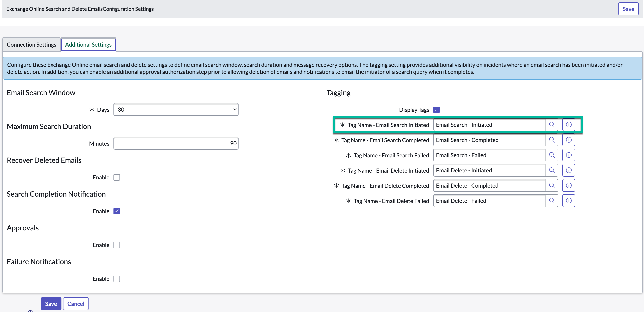Click Email Search - Failed tag field

coord(489,155)
